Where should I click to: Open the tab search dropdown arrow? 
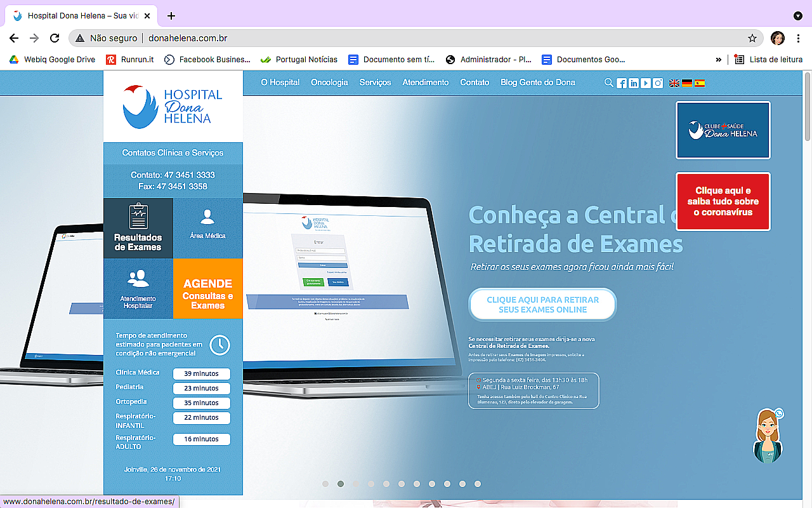coord(797,16)
